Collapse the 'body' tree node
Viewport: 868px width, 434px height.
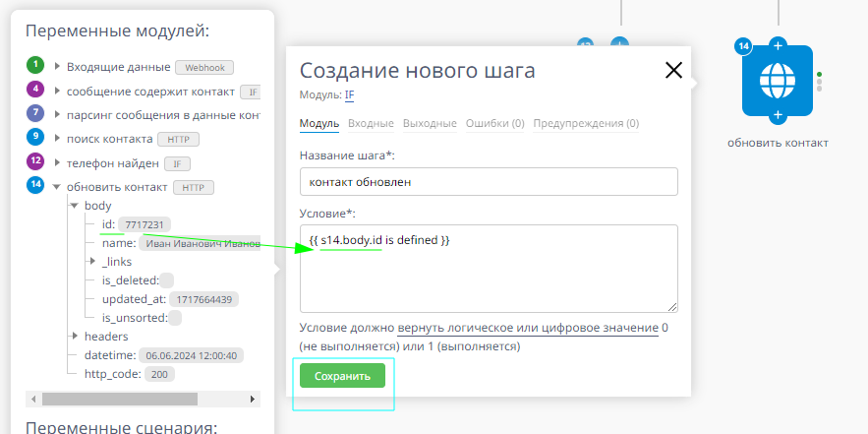click(x=74, y=205)
